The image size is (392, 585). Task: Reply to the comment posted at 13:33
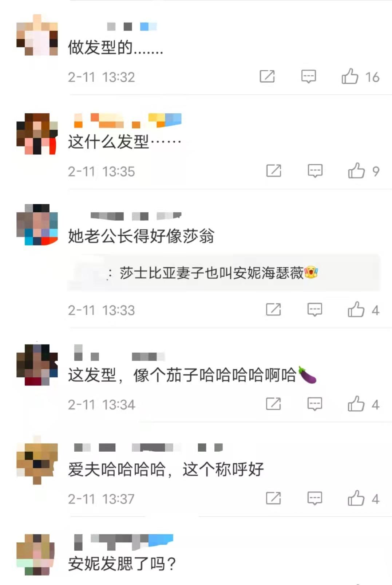tap(314, 310)
